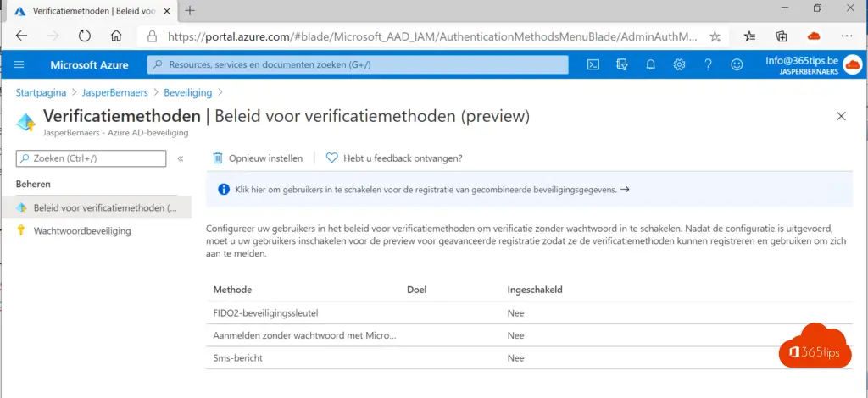This screenshot has height=398, width=868.
Task: Open the browser settings ellipsis menu
Action: tap(846, 36)
